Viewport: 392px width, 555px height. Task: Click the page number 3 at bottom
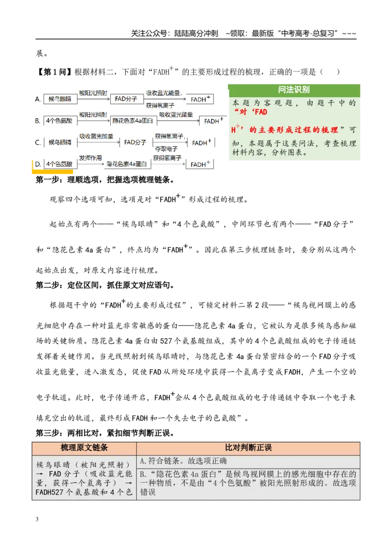click(37, 519)
